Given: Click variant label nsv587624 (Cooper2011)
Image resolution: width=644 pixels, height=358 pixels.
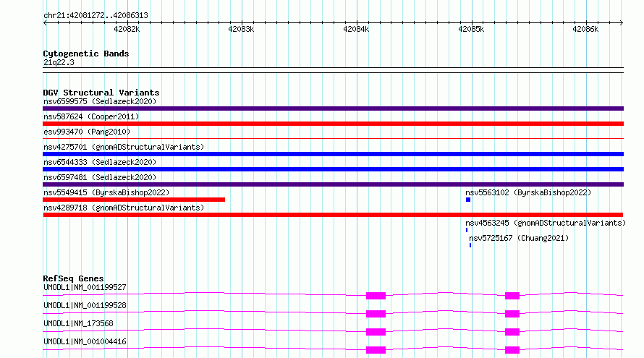Looking at the screenshot, I should tap(91, 116).
